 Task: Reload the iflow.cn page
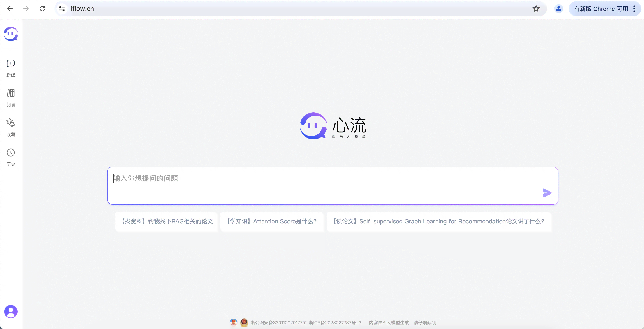[x=42, y=9]
